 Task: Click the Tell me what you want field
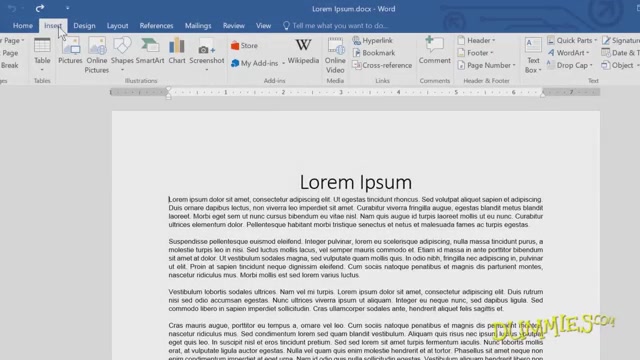coord(335,26)
